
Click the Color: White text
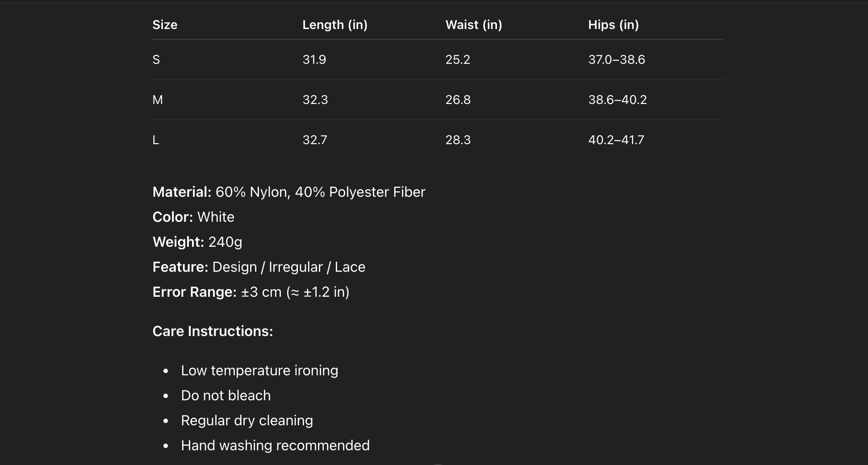click(x=193, y=217)
